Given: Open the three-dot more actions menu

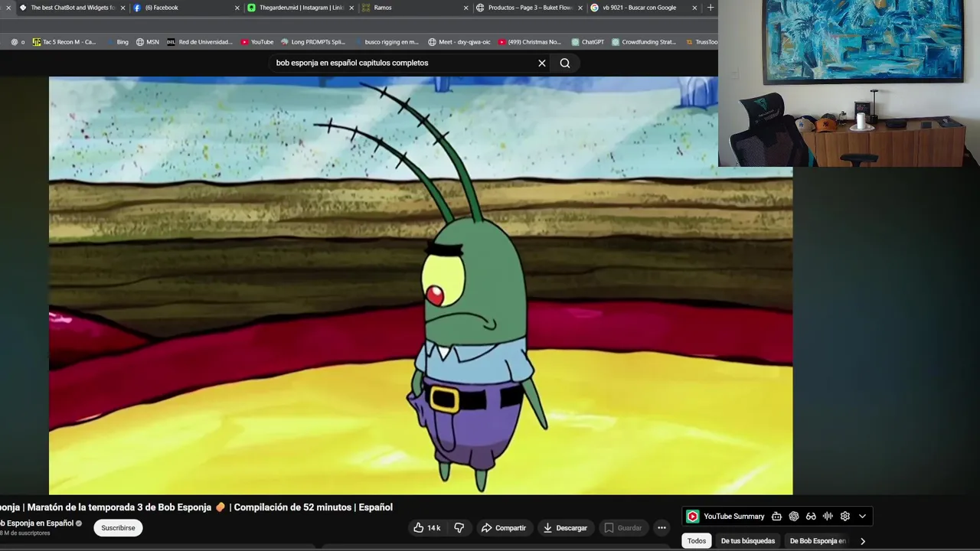Looking at the screenshot, I should click(661, 528).
